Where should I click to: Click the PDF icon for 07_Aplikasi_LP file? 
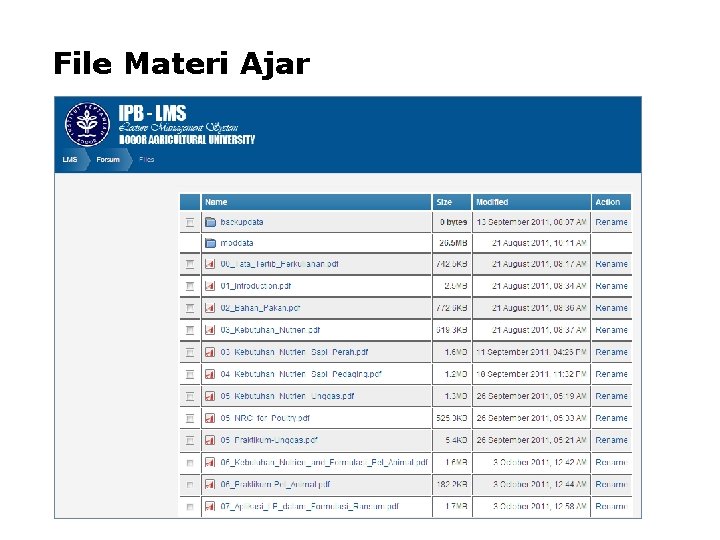pyautogui.click(x=210, y=506)
